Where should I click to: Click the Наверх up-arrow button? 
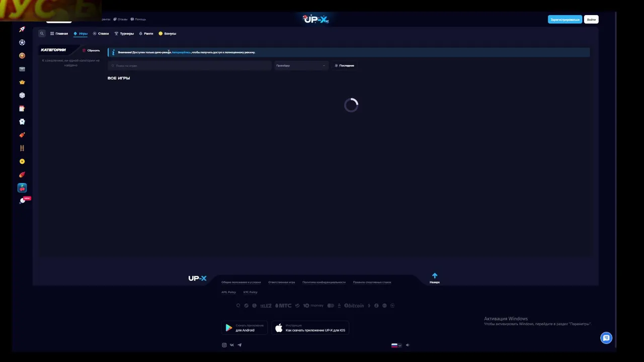pos(435,278)
